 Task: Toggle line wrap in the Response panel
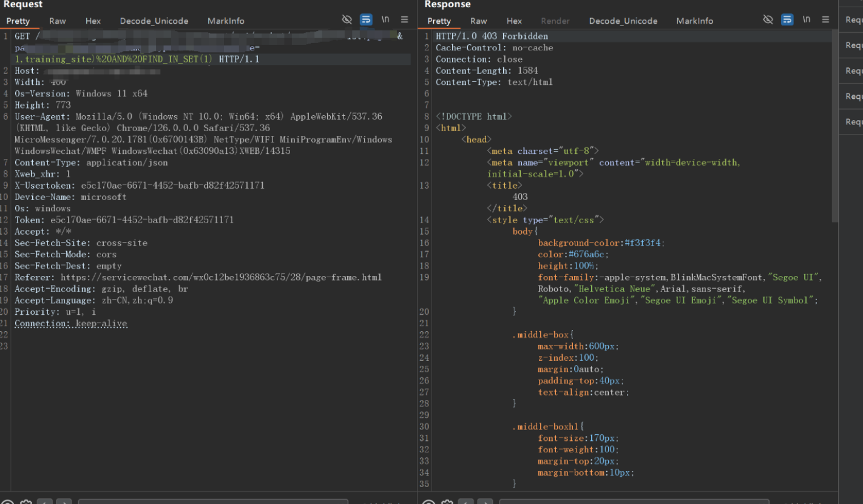coord(787,19)
